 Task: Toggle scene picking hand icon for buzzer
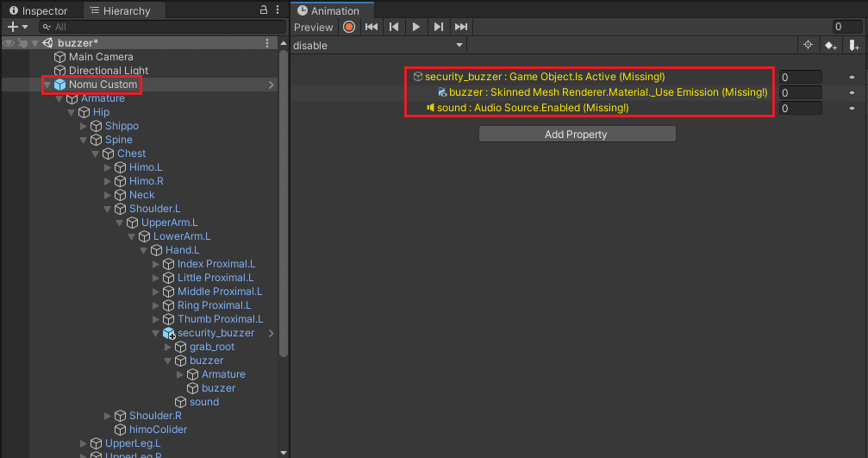22,42
